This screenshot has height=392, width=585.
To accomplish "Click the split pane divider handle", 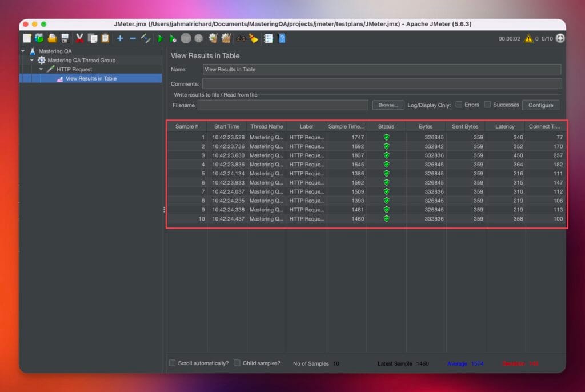I will click(x=164, y=210).
